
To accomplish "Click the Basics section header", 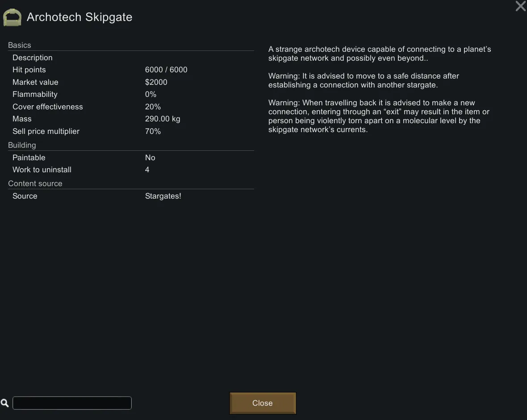I will click(x=20, y=45).
